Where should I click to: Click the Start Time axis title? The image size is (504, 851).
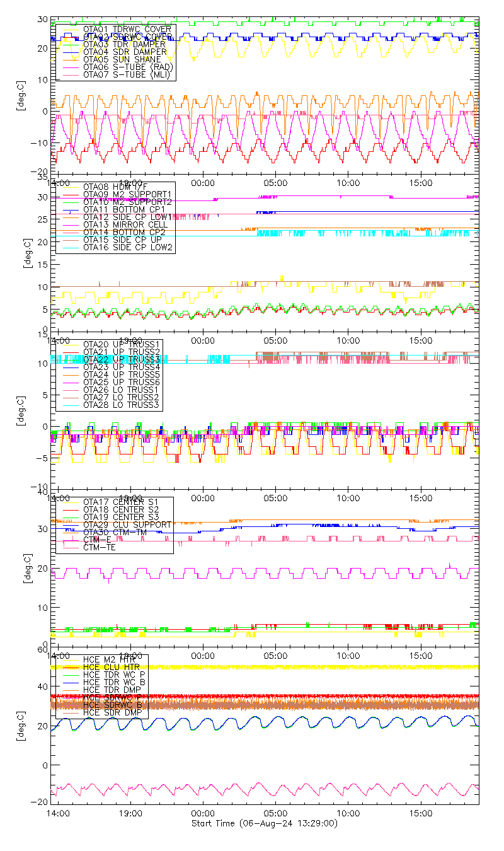(x=264, y=823)
